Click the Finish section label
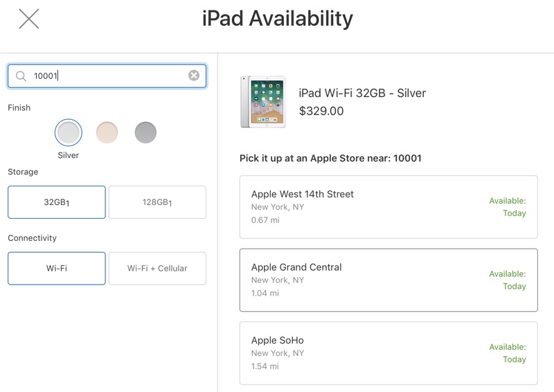Viewport: 554px width, 392px height. coord(19,108)
